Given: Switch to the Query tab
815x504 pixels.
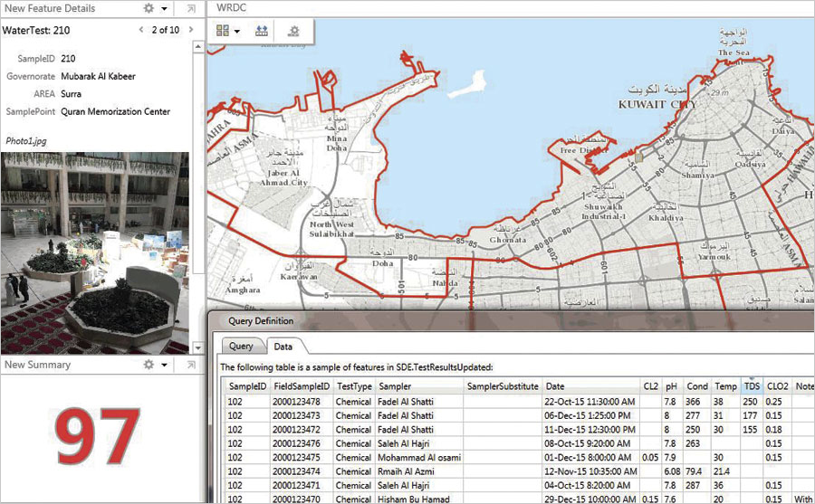Looking at the screenshot, I should click(241, 346).
